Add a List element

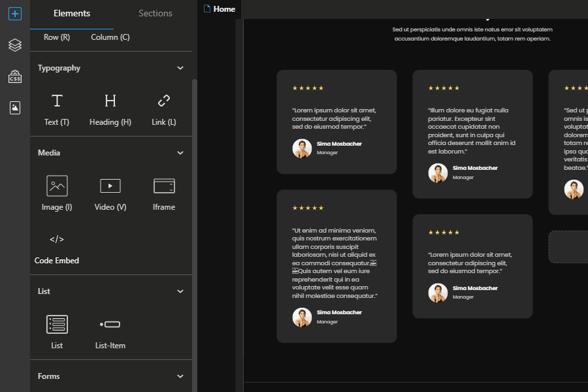point(57,329)
